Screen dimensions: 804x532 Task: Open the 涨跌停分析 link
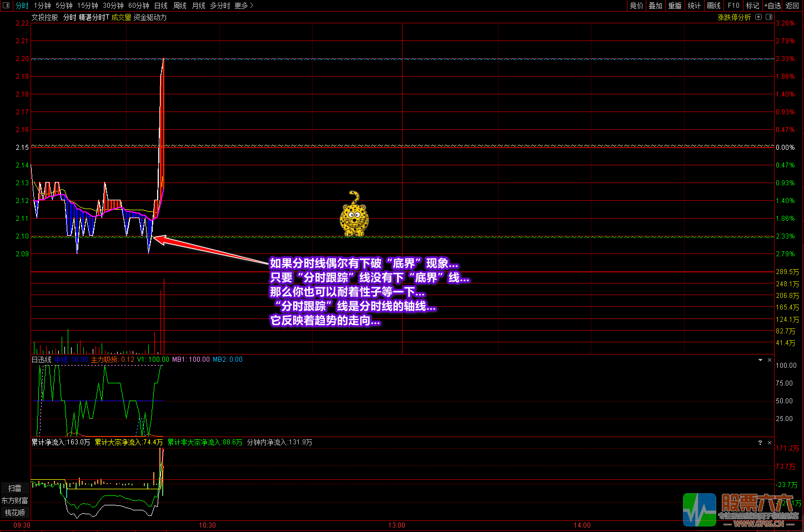(x=734, y=17)
